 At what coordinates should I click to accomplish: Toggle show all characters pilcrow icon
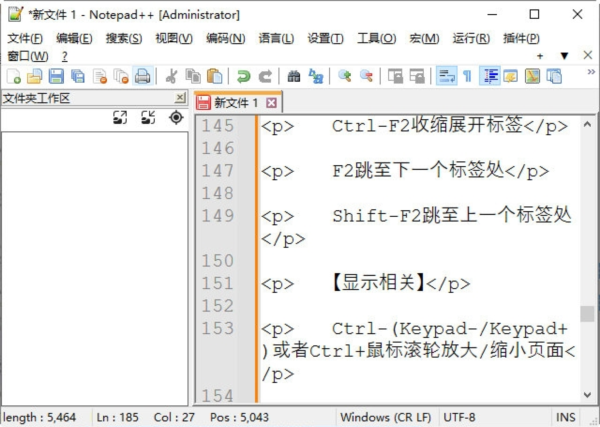467,76
